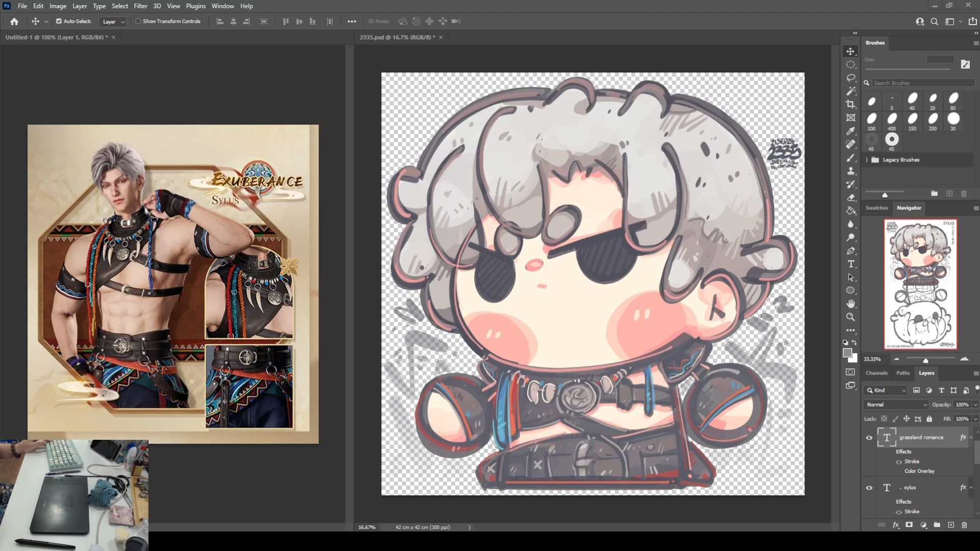Image resolution: width=980 pixels, height=551 pixels.
Task: Select the Zoom tool in the toolbox
Action: coord(850,317)
